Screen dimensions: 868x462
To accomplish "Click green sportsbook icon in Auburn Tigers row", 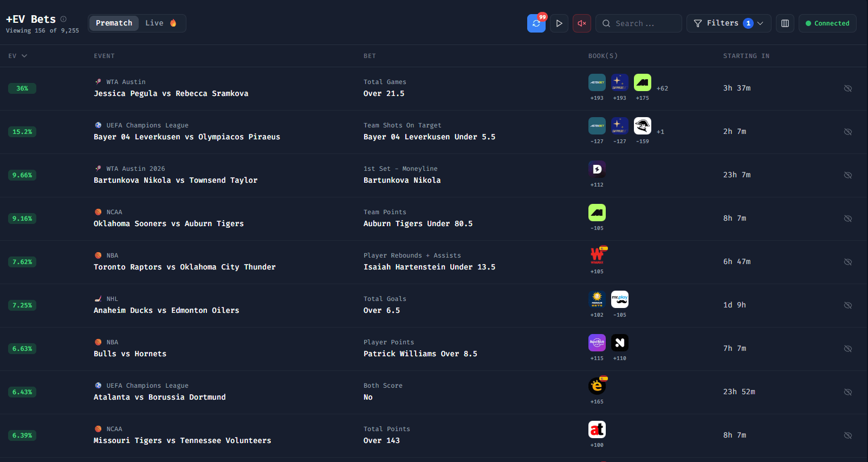I will 597,213.
